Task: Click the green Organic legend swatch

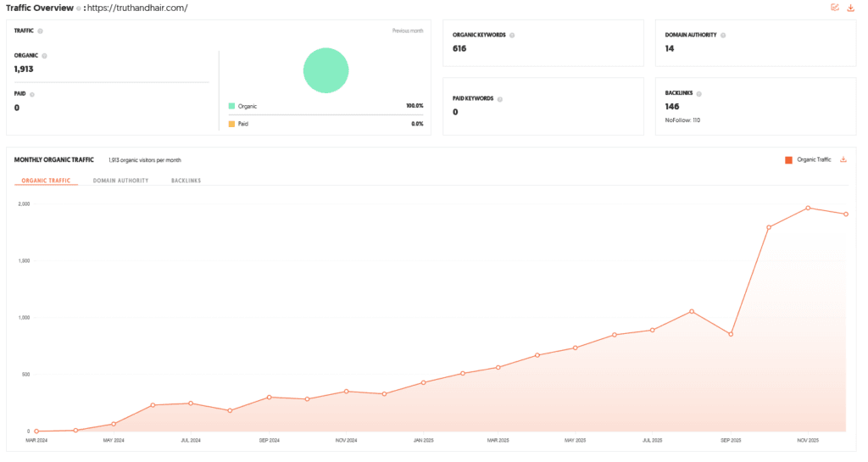Action: coord(231,106)
